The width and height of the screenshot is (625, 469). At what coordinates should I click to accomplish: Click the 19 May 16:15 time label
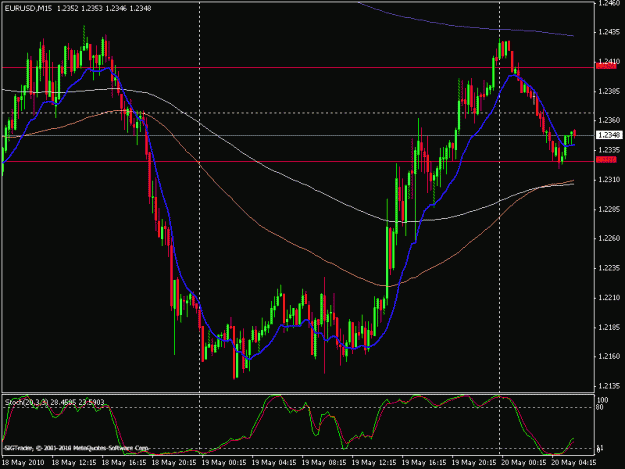click(424, 463)
